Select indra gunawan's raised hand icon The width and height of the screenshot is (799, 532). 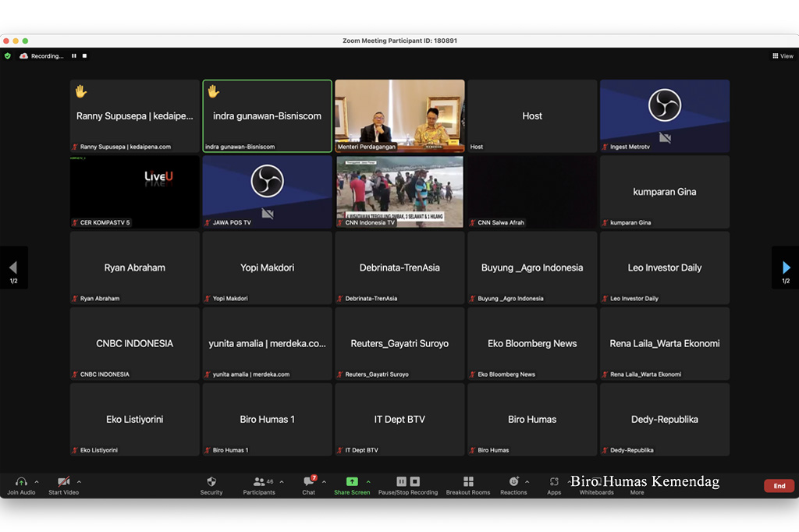[213, 91]
